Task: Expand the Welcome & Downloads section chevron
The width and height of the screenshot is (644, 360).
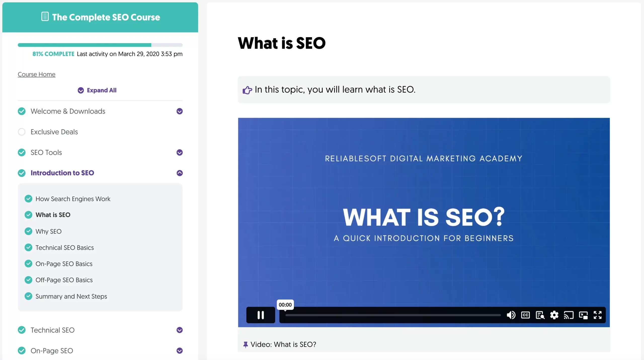Action: (179, 111)
